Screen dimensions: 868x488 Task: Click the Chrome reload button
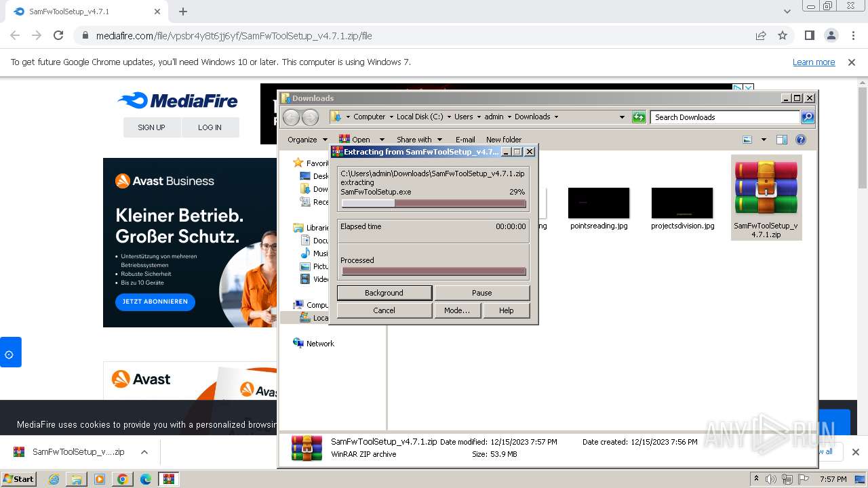(58, 35)
